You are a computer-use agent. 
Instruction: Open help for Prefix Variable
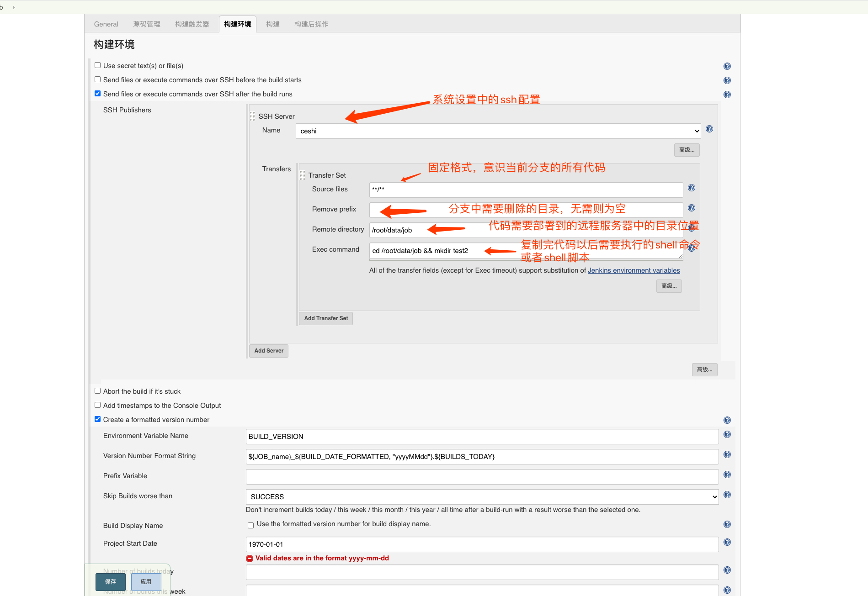coord(727,475)
